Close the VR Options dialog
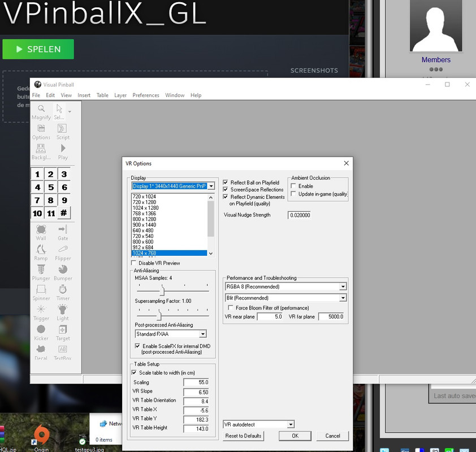Screen dimensions: 476x452 pos(346,163)
